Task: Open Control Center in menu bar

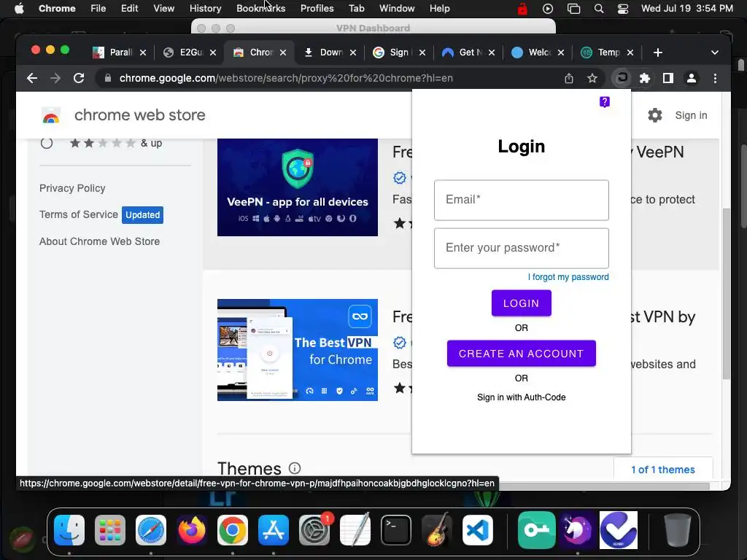Action: [x=623, y=9]
